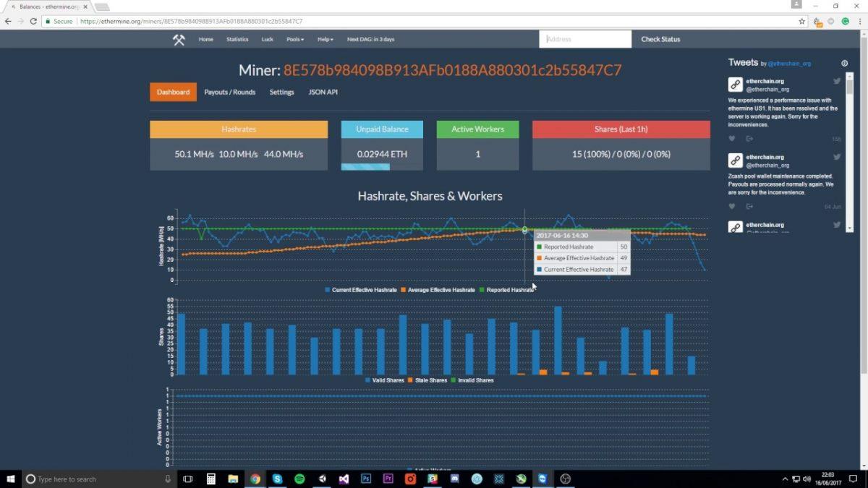
Task: Click the ethermine pickaxe logo
Action: click(179, 40)
